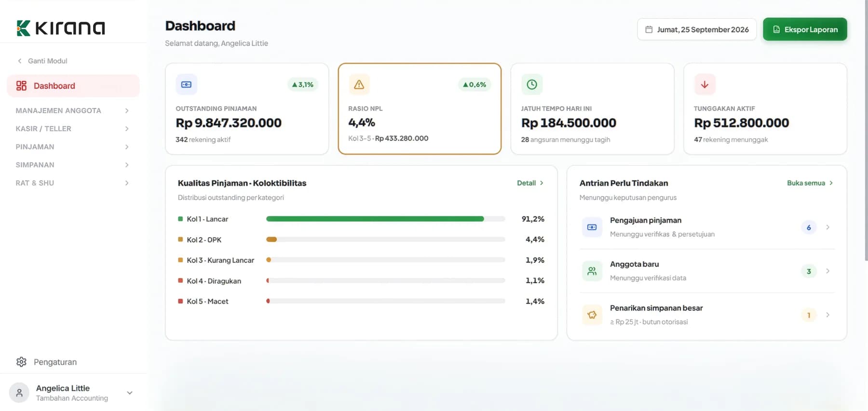
Task: Open Anggota baru row chevron
Action: 827,271
